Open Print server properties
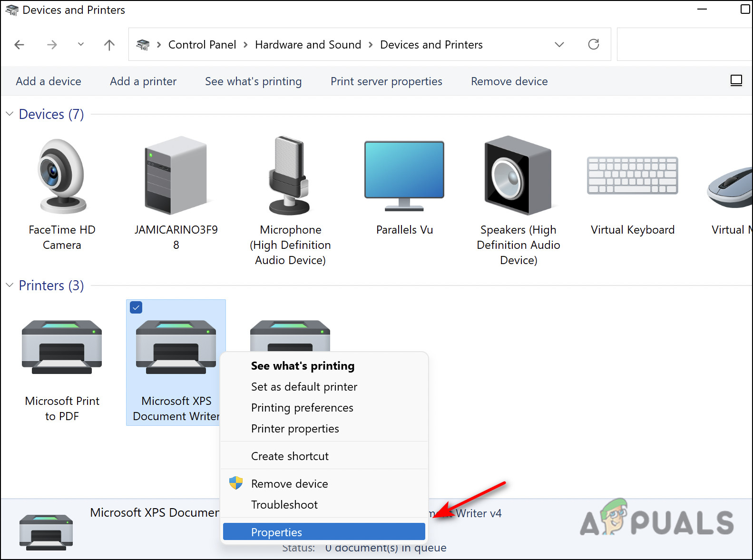Image resolution: width=753 pixels, height=560 pixels. (x=386, y=81)
